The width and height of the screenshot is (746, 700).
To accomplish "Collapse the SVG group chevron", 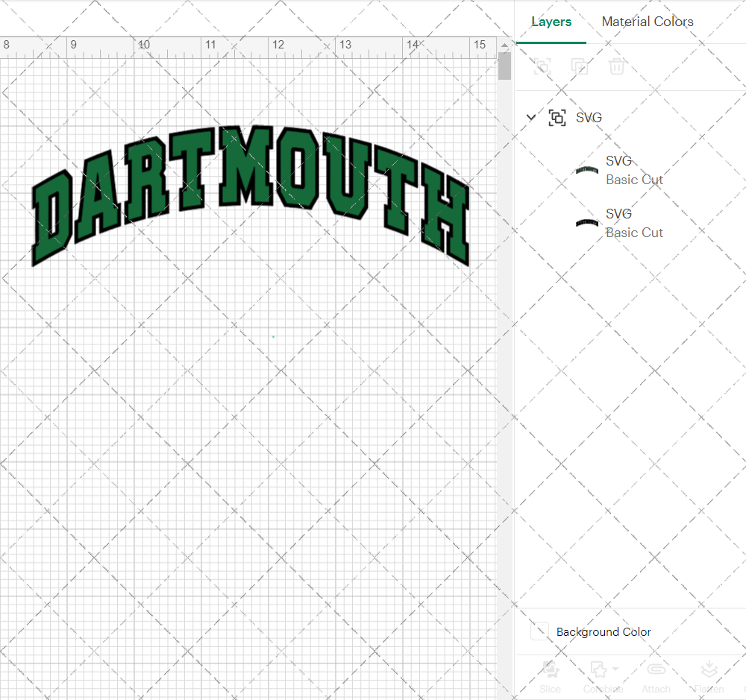I will point(531,117).
